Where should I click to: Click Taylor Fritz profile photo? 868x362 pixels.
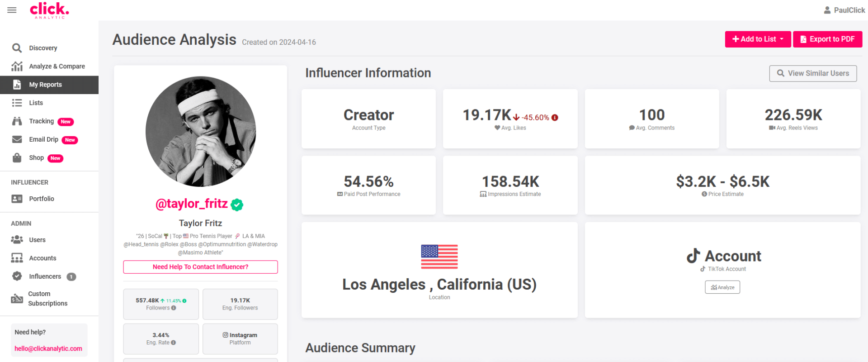(x=201, y=131)
